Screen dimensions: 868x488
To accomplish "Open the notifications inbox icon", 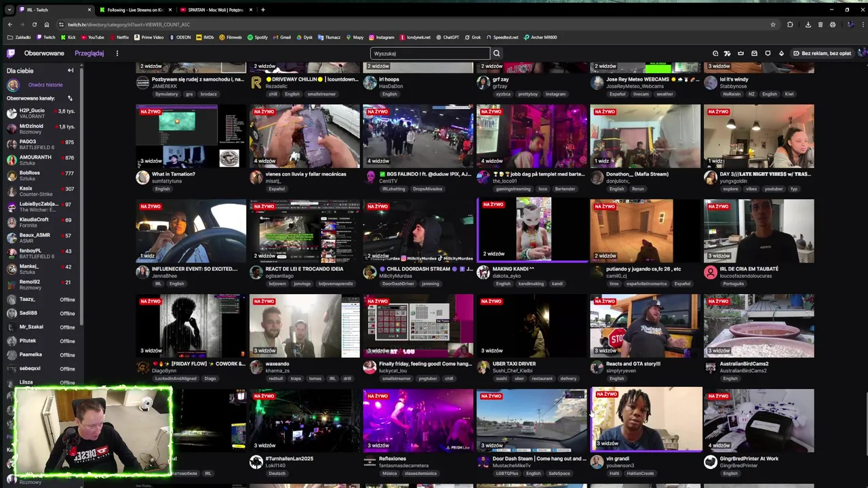I will click(754, 54).
